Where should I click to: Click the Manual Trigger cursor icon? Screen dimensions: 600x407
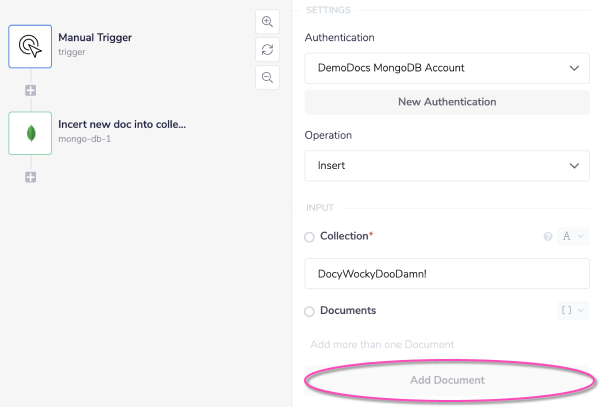30,45
